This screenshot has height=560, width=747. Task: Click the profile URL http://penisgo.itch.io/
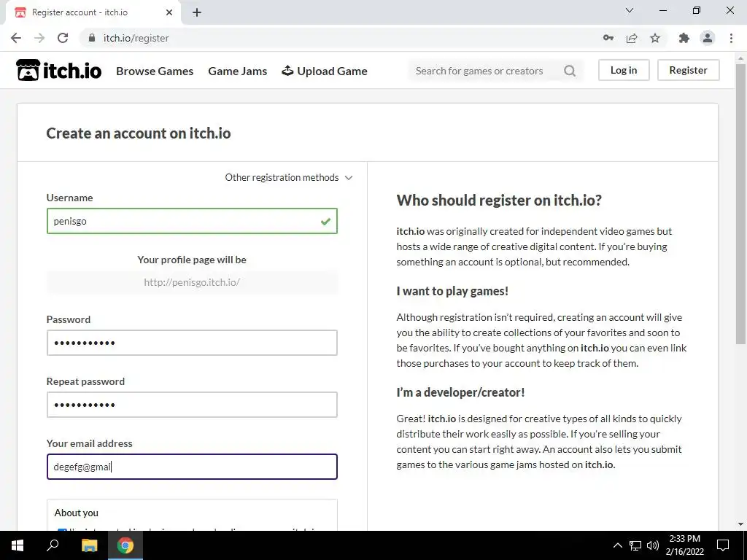[x=192, y=282]
